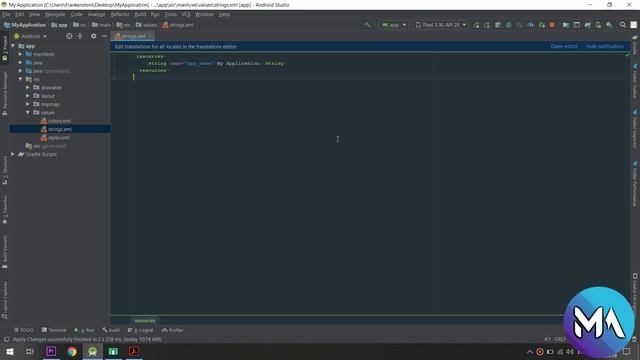Image resolution: width=640 pixels, height=360 pixels.
Task: Open Adobe Acrobat from the taskbar
Action: (134, 351)
